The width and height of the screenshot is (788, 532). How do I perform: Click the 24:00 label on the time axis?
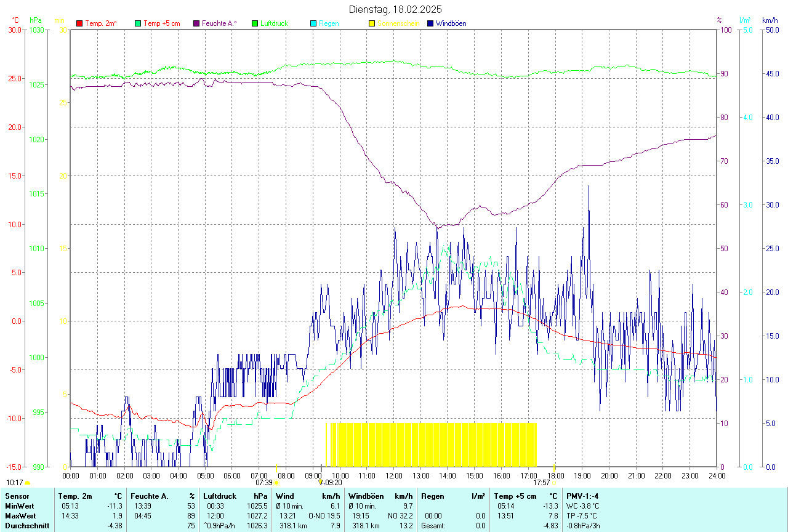pos(717,475)
